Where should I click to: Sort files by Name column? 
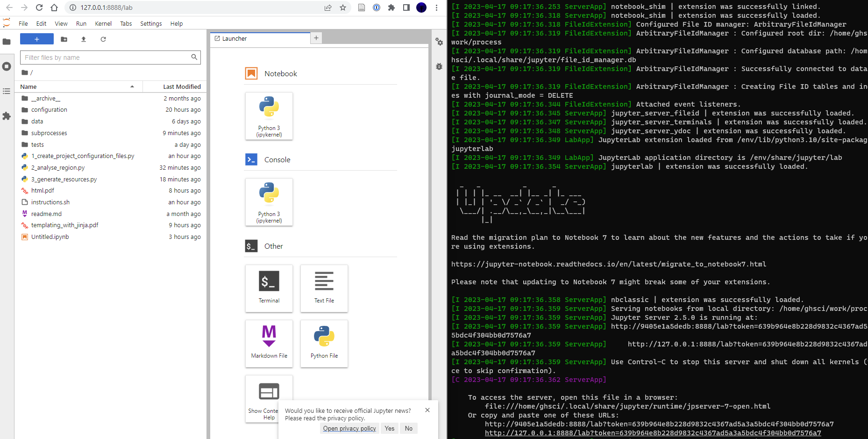78,86
